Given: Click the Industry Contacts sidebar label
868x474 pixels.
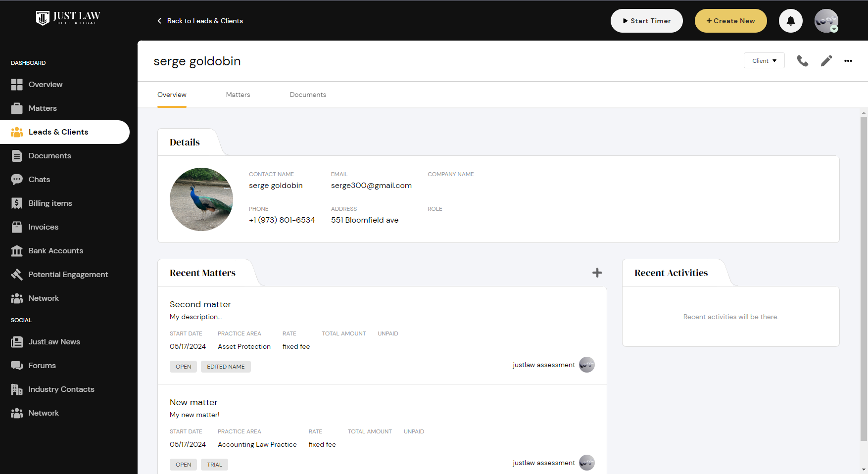Looking at the screenshot, I should [61, 389].
